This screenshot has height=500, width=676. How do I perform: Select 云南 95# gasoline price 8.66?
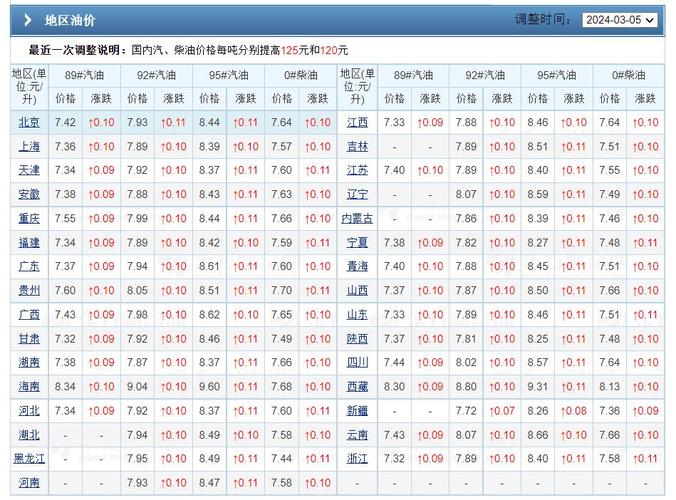(538, 435)
